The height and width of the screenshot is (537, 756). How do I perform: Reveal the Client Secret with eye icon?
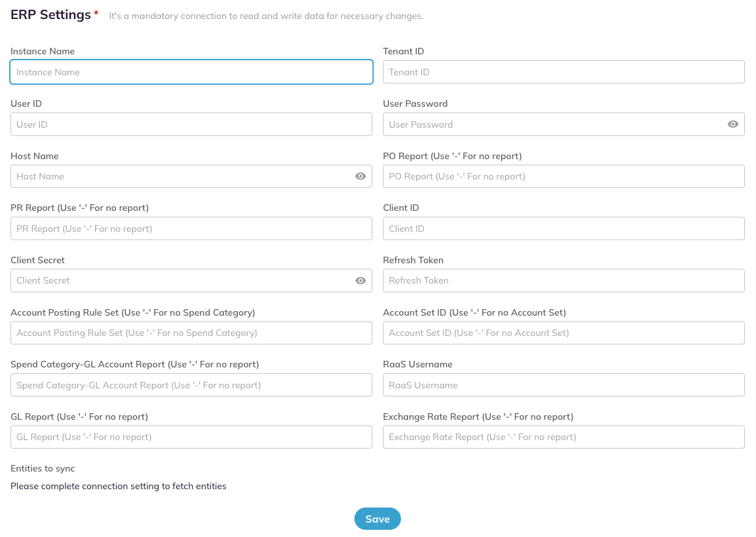coord(360,280)
